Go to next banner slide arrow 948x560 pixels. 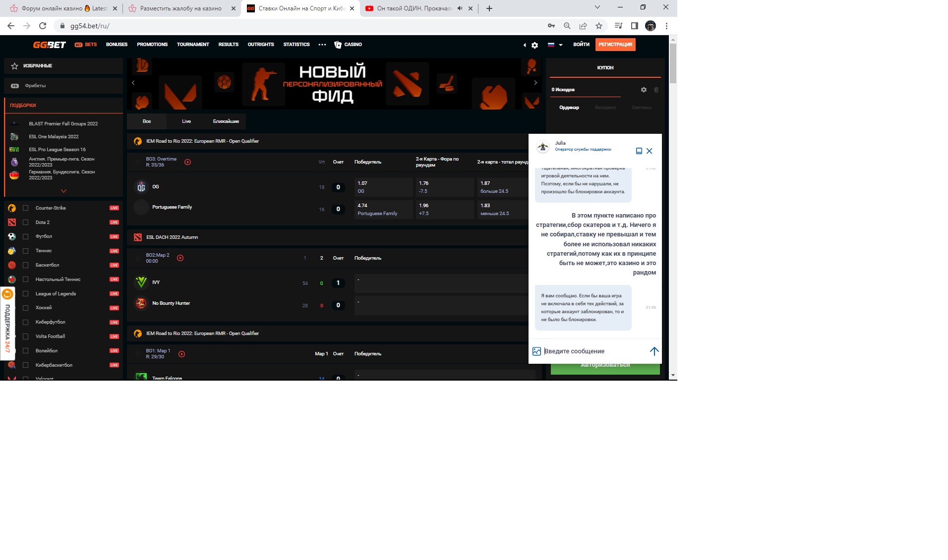click(535, 83)
